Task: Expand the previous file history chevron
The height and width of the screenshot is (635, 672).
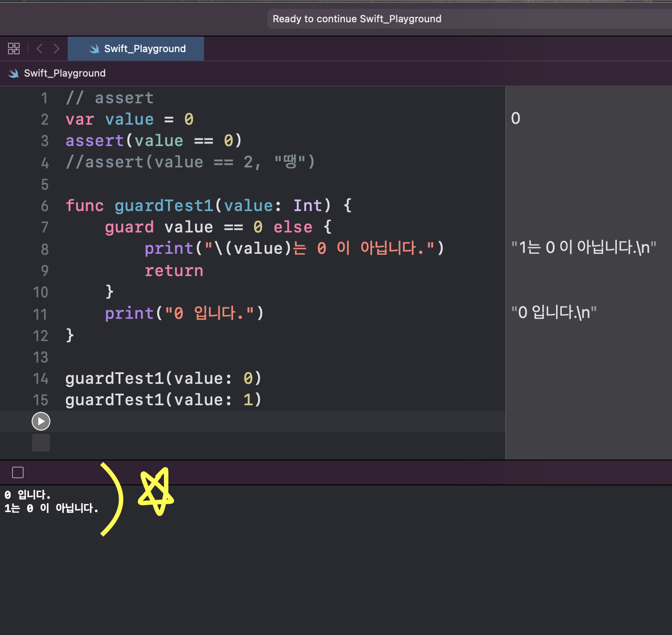Action: [39, 49]
